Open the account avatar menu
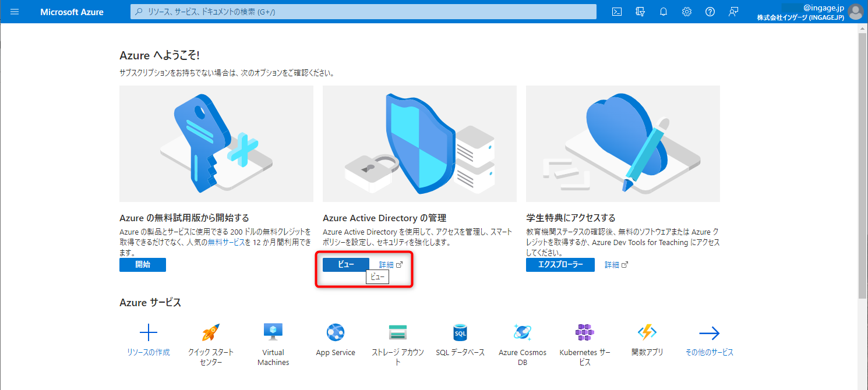This screenshot has width=868, height=390. [855, 12]
